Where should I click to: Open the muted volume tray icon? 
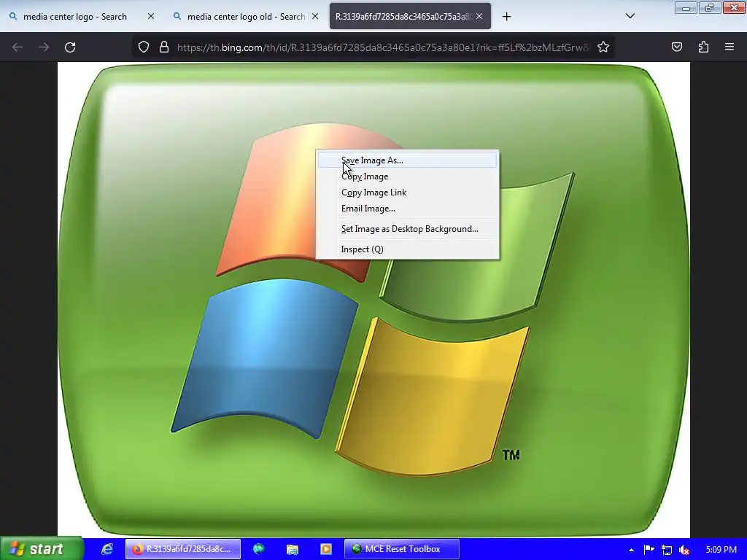tap(684, 550)
